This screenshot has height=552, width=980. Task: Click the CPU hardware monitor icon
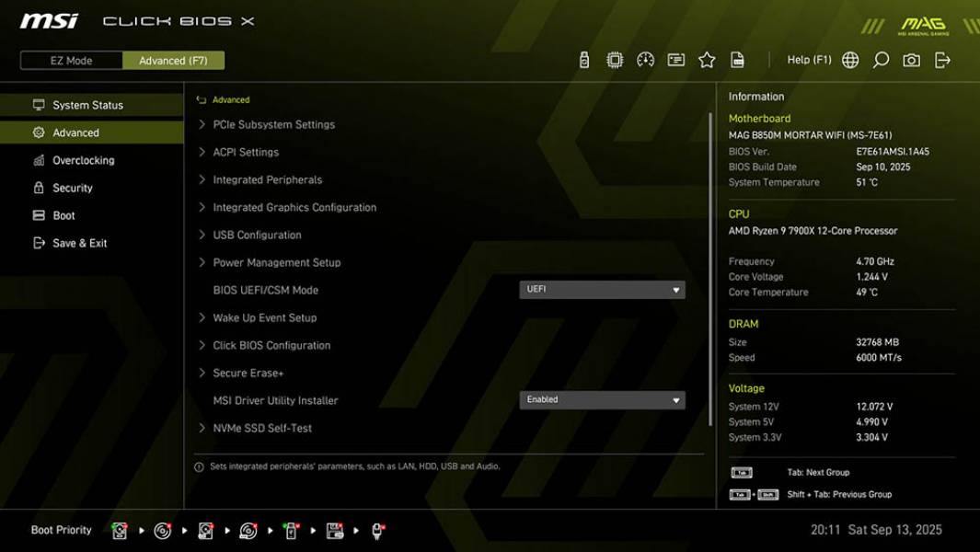pos(614,59)
